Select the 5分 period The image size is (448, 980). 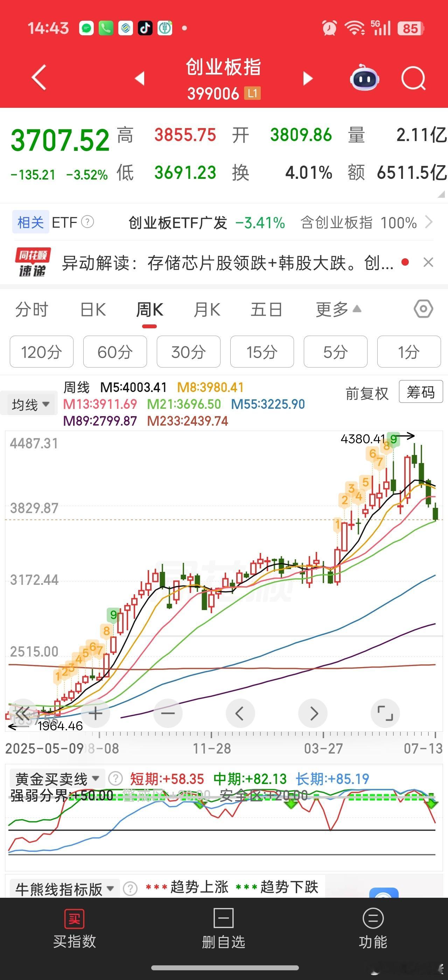coord(335,351)
